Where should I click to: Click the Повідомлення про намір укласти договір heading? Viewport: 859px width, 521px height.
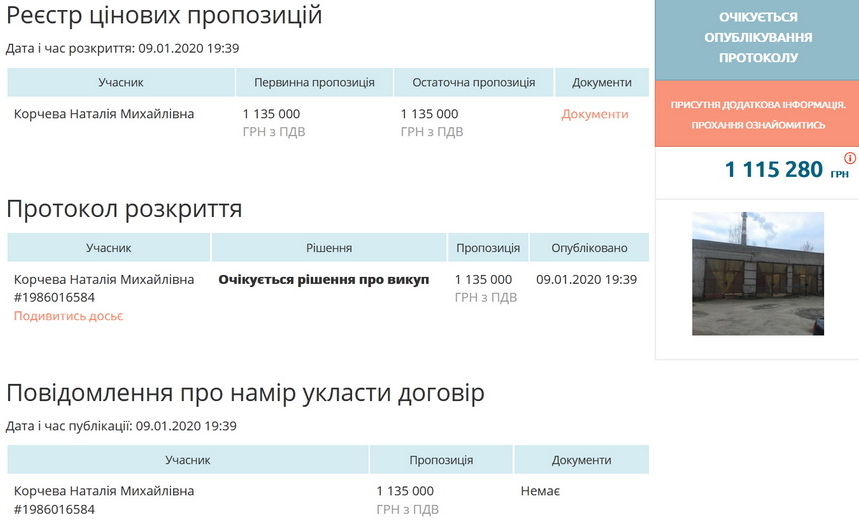pyautogui.click(x=245, y=393)
